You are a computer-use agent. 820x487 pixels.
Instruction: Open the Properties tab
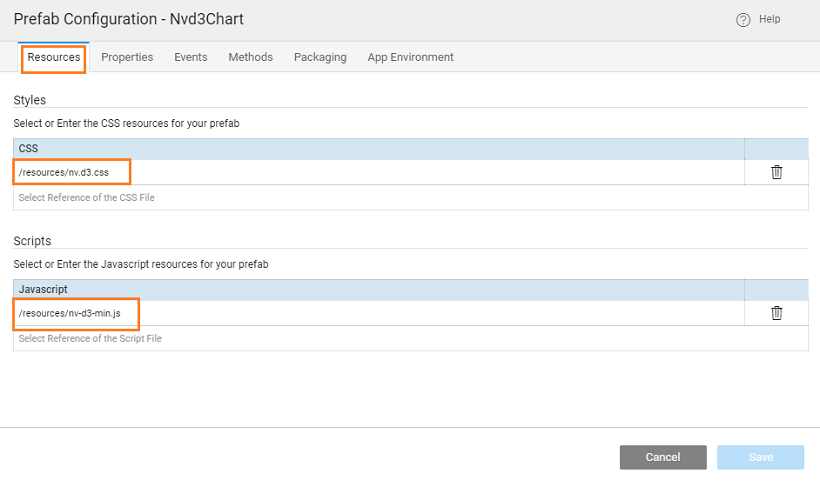click(127, 58)
